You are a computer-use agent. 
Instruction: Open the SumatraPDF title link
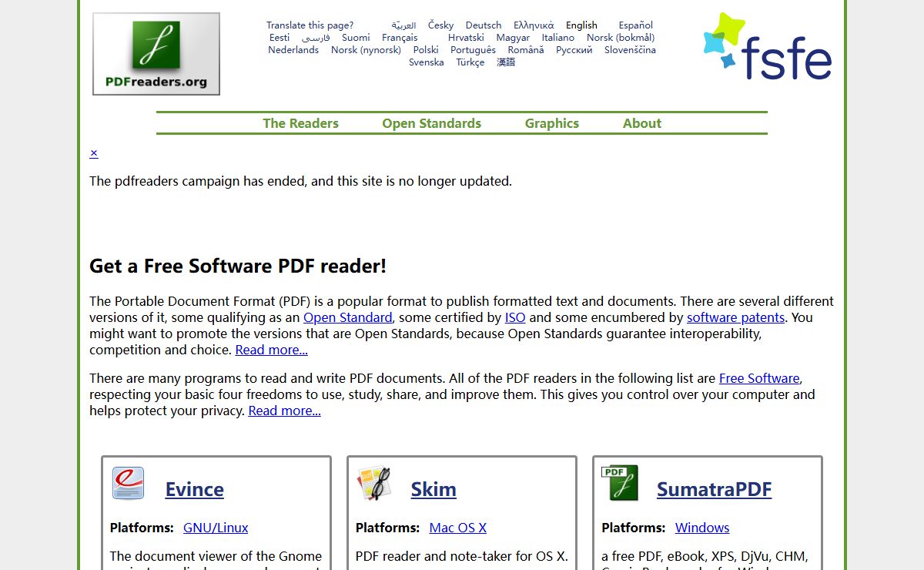click(x=715, y=489)
